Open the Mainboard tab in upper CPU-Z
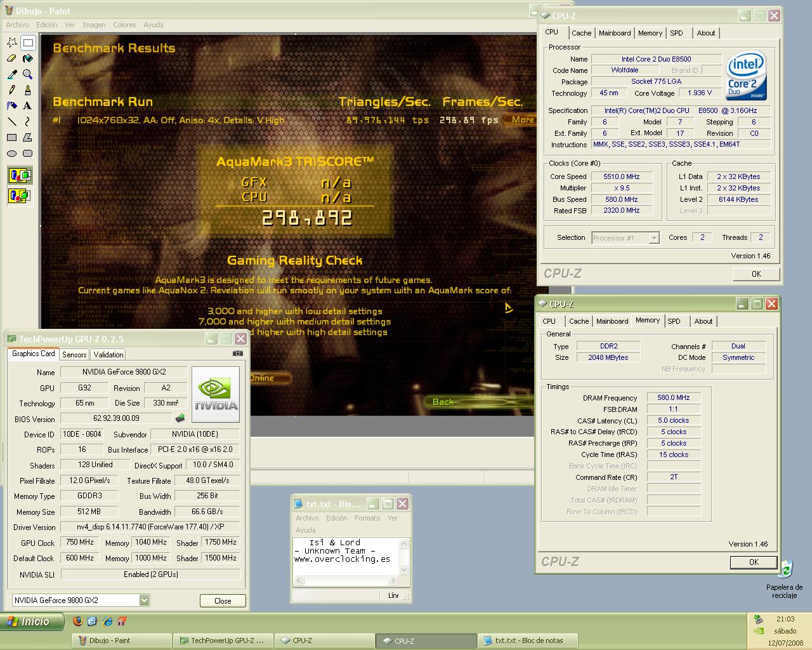812x650 pixels. coord(615,33)
